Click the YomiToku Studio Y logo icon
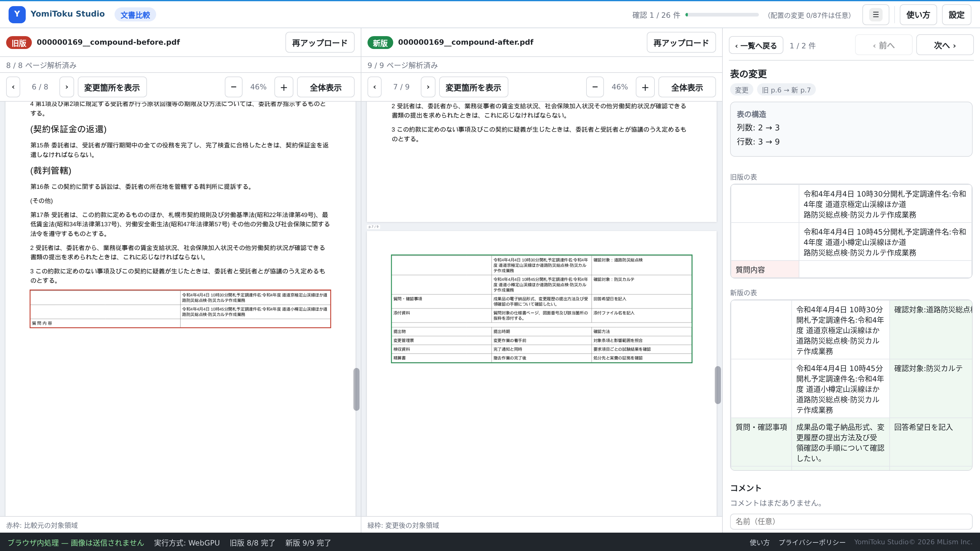 pyautogui.click(x=17, y=14)
